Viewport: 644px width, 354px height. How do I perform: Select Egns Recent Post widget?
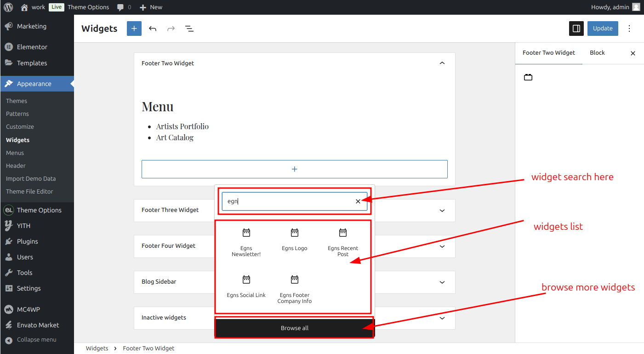343,243
